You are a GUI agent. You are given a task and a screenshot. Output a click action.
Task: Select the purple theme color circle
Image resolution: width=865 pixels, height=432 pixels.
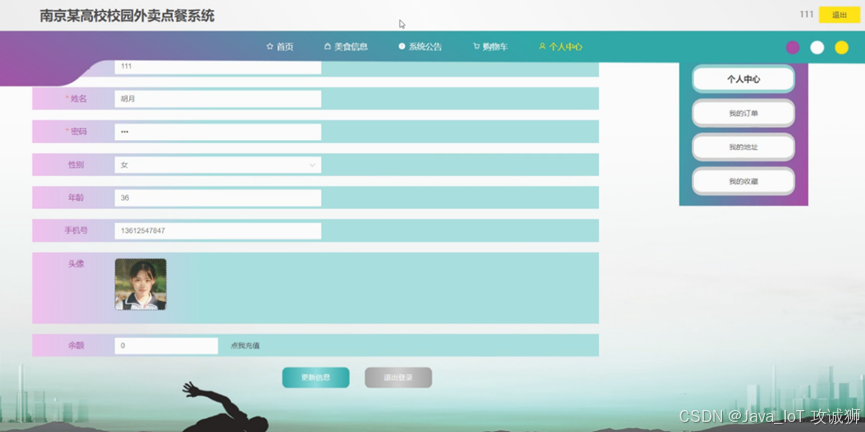(x=793, y=47)
